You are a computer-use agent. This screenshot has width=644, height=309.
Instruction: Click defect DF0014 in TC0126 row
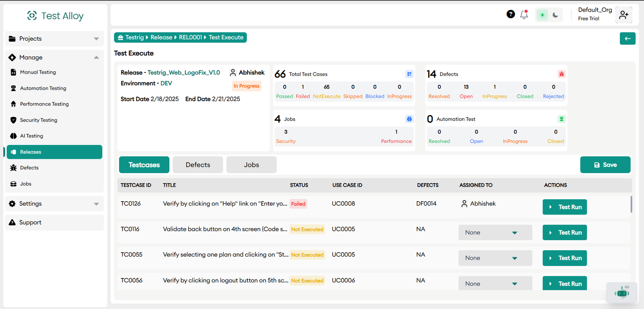coord(426,204)
